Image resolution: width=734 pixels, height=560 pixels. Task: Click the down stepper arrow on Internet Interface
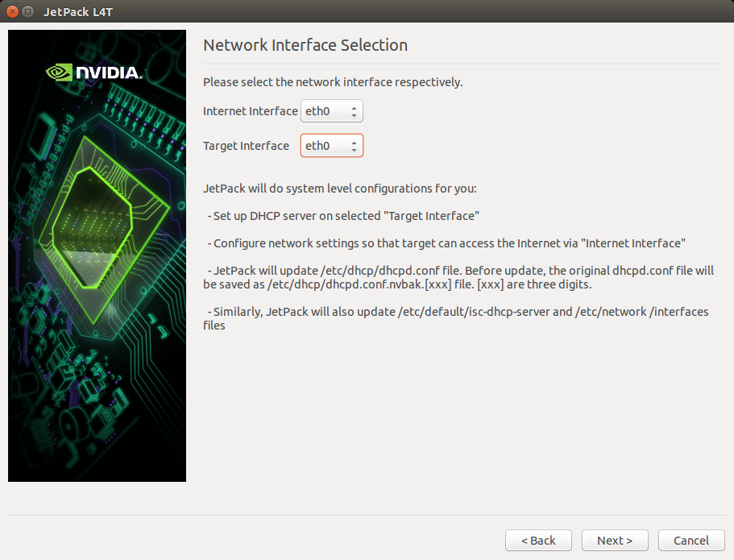tap(355, 114)
